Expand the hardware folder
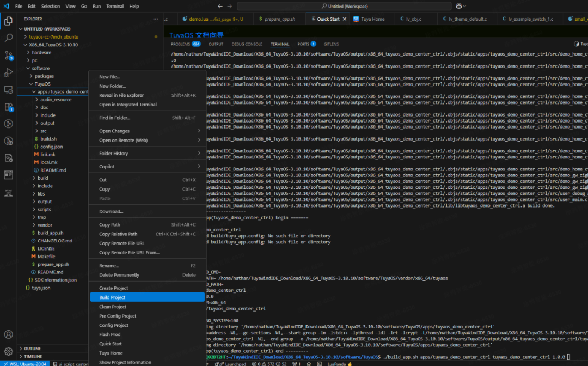 (x=41, y=52)
